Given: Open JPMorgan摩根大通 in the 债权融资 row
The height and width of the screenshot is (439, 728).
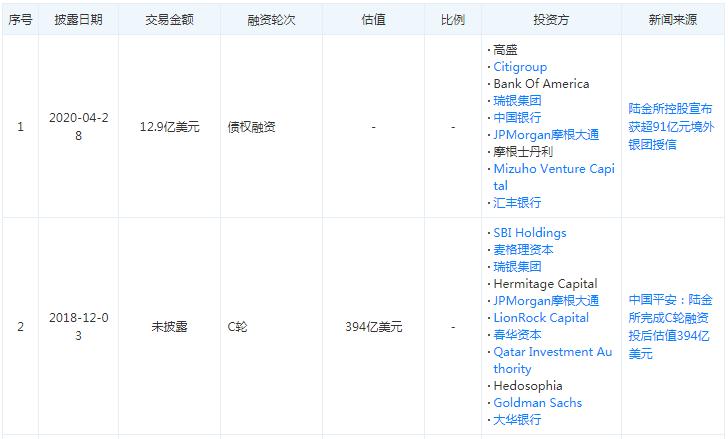Looking at the screenshot, I should click(546, 135).
